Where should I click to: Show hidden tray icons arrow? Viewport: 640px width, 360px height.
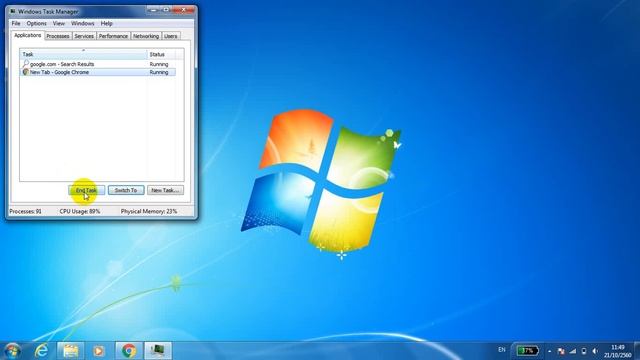tap(549, 351)
